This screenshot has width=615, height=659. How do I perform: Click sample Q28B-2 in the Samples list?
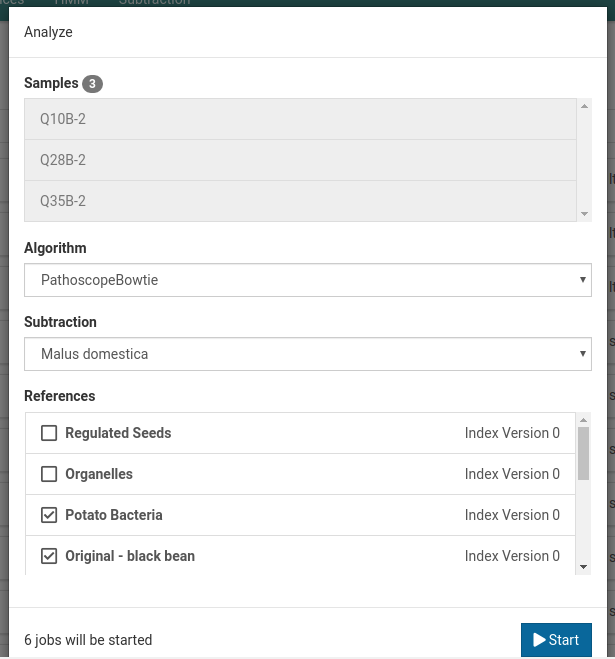point(300,160)
